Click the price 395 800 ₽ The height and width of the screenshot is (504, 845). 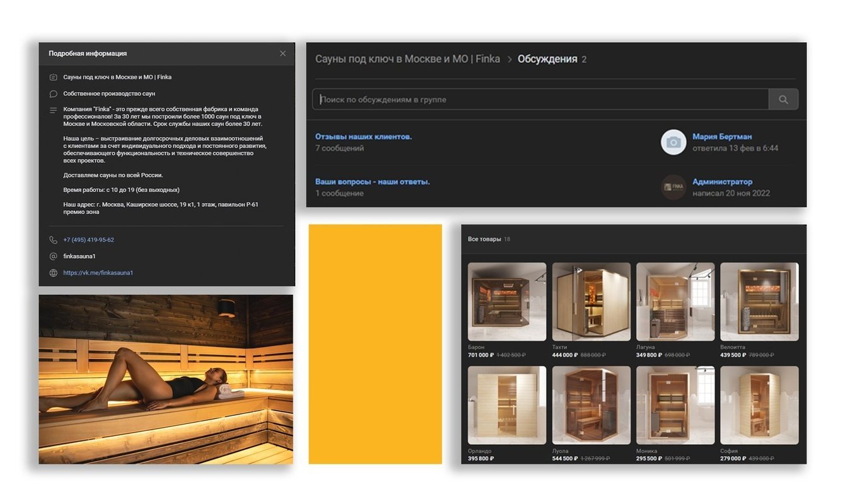click(481, 459)
